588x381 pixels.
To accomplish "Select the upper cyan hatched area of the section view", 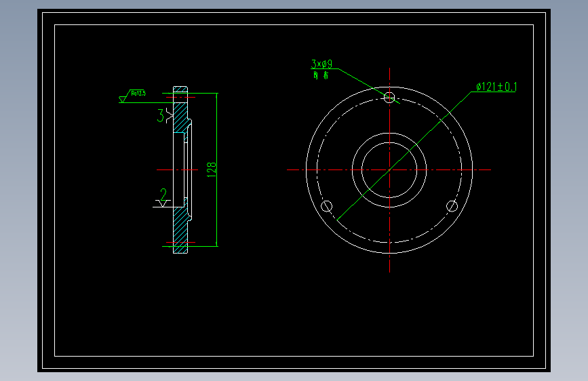I will click(180, 117).
